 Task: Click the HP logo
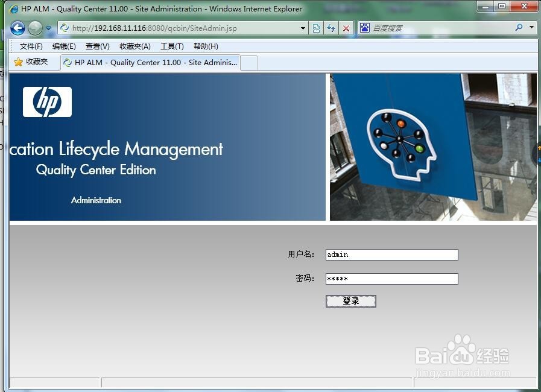[47, 102]
